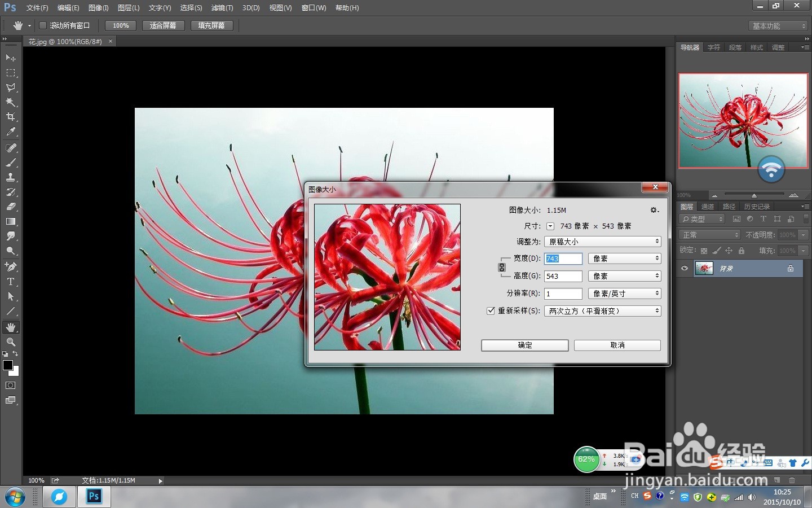Click the background color swatch
Image resolution: width=812 pixels, height=508 pixels.
coord(15,372)
